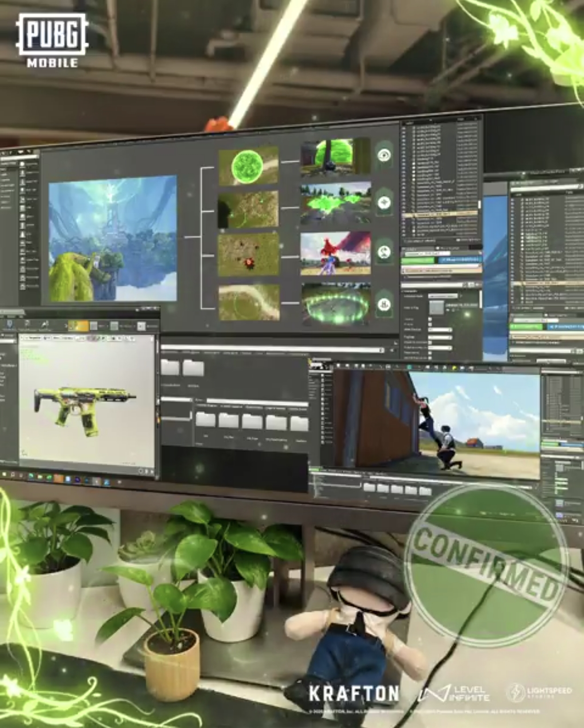Screen dimensions: 584x728
Task: Click the eye badge icon beside the top thumbnail
Action: pos(384,155)
